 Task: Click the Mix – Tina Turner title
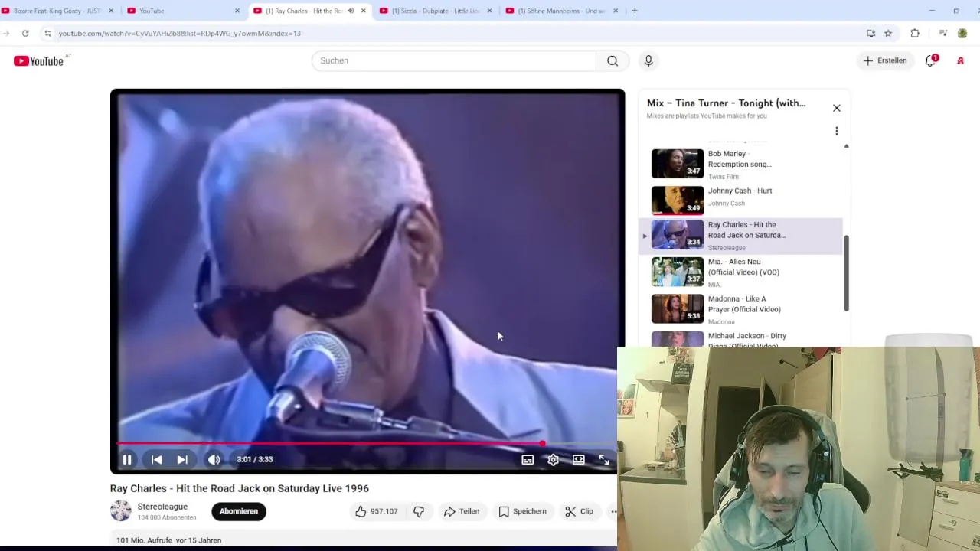(726, 103)
